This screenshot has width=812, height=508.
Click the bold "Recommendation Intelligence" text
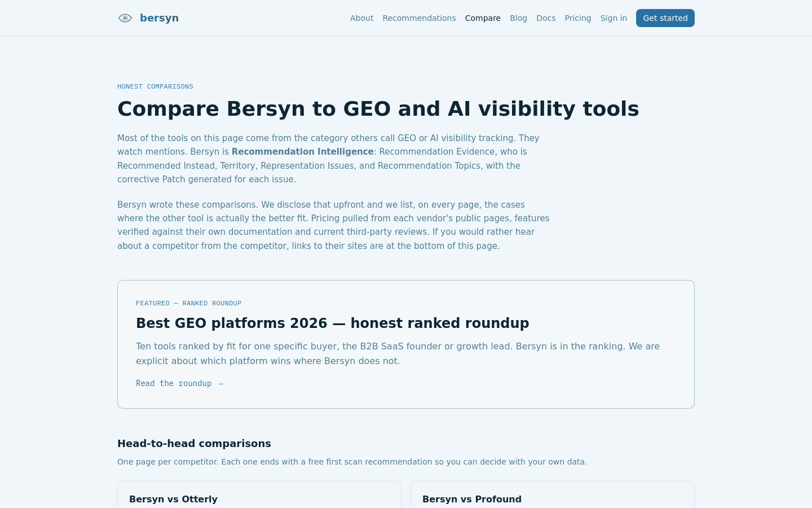[x=303, y=152]
